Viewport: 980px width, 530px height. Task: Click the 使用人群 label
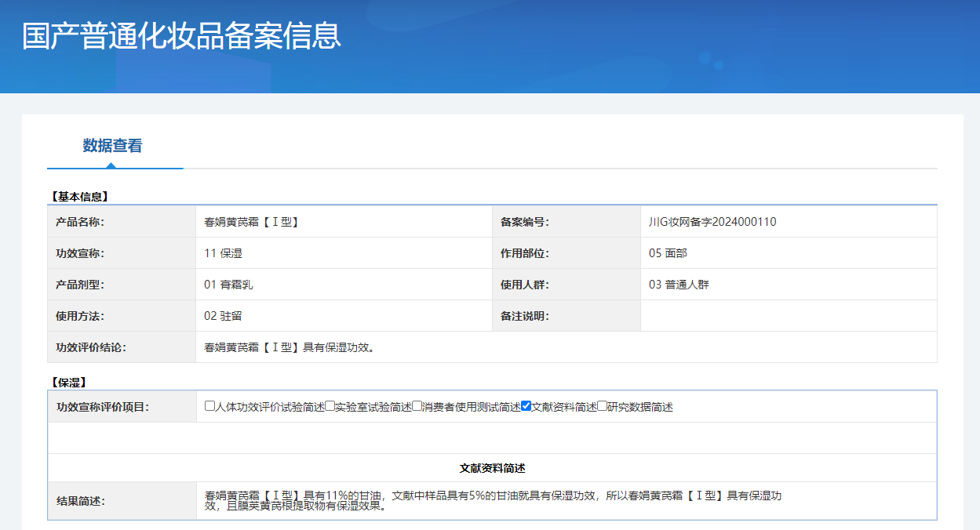pyautogui.click(x=525, y=285)
